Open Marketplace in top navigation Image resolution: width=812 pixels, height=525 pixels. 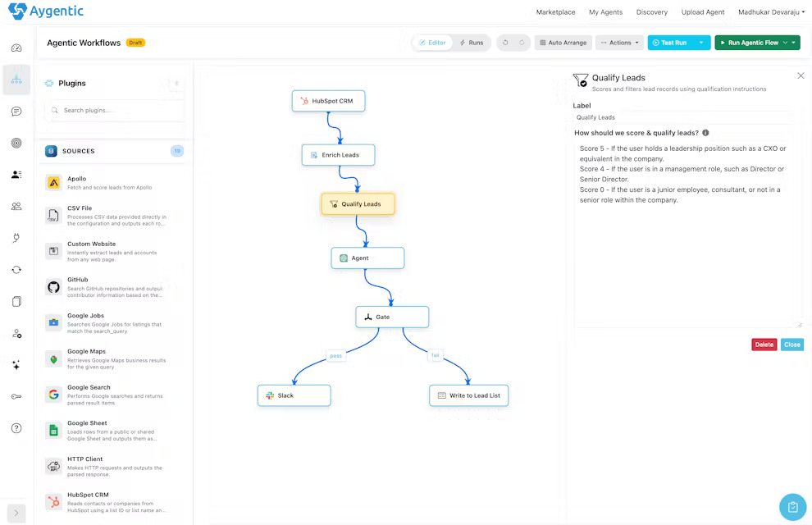tap(555, 12)
